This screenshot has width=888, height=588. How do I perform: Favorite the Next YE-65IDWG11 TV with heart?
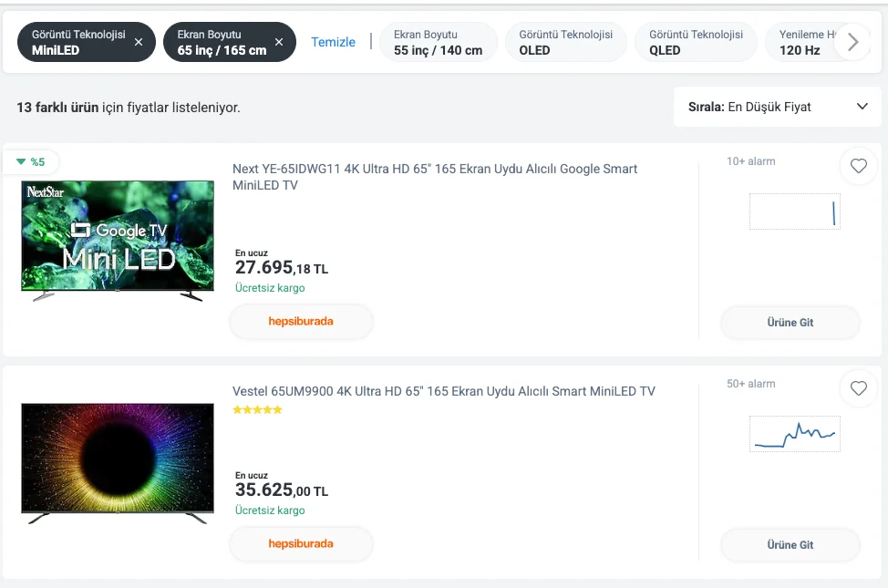(x=858, y=166)
